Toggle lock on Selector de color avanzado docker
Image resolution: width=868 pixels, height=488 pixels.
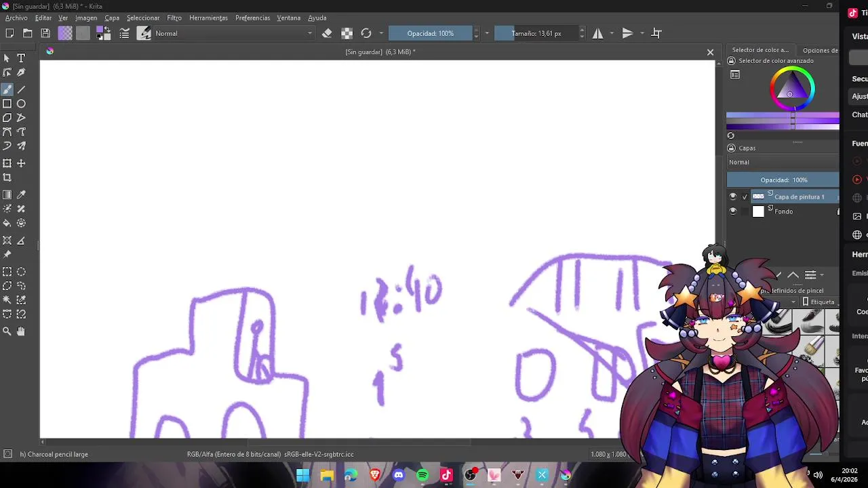(731, 61)
